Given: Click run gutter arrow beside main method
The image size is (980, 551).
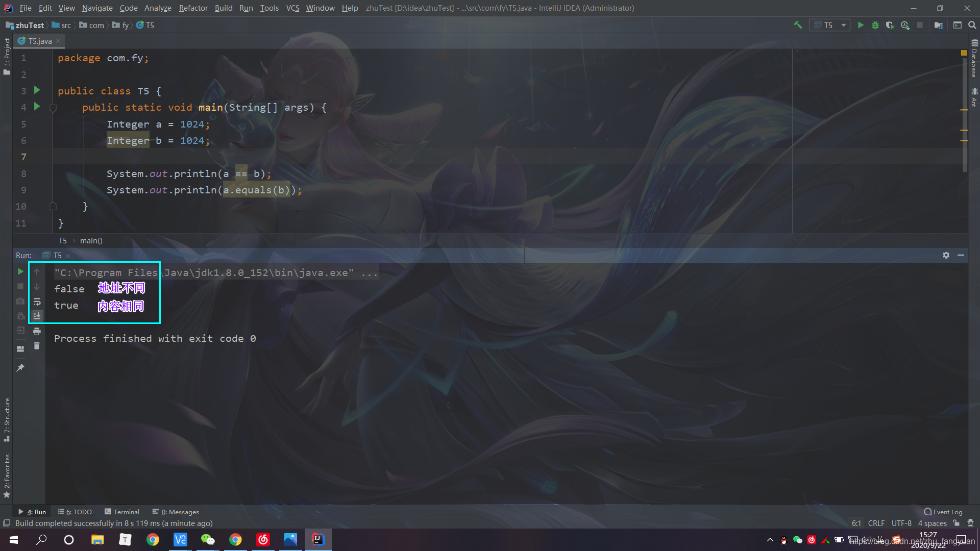Looking at the screenshot, I should (x=37, y=107).
